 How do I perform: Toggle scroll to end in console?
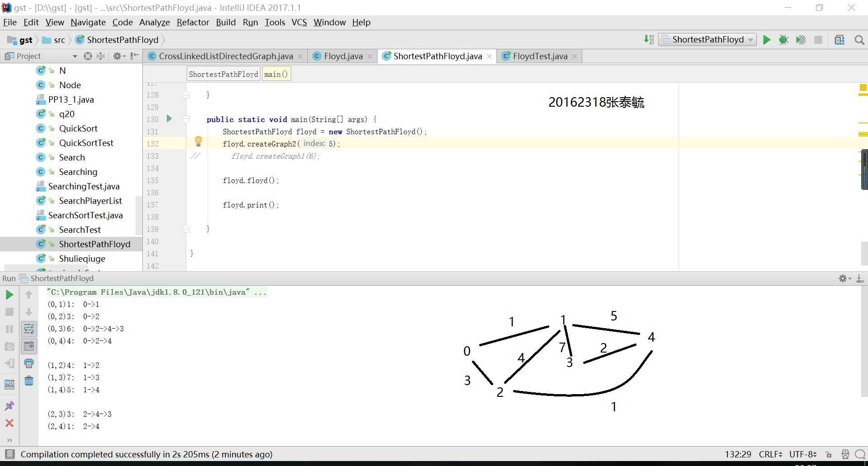click(28, 346)
